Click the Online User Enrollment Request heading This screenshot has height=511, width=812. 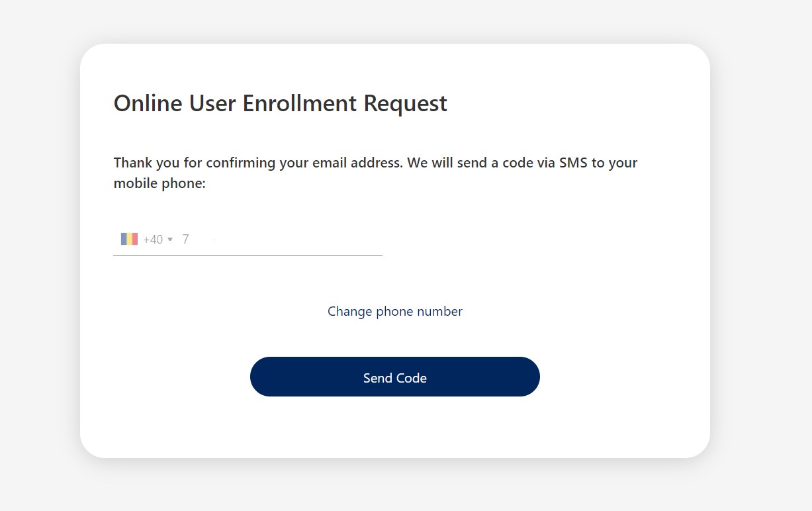[x=281, y=104]
